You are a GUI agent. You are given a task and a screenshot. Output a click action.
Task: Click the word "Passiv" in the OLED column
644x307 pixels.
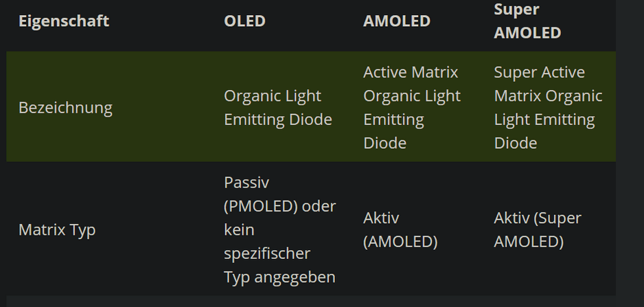point(245,183)
